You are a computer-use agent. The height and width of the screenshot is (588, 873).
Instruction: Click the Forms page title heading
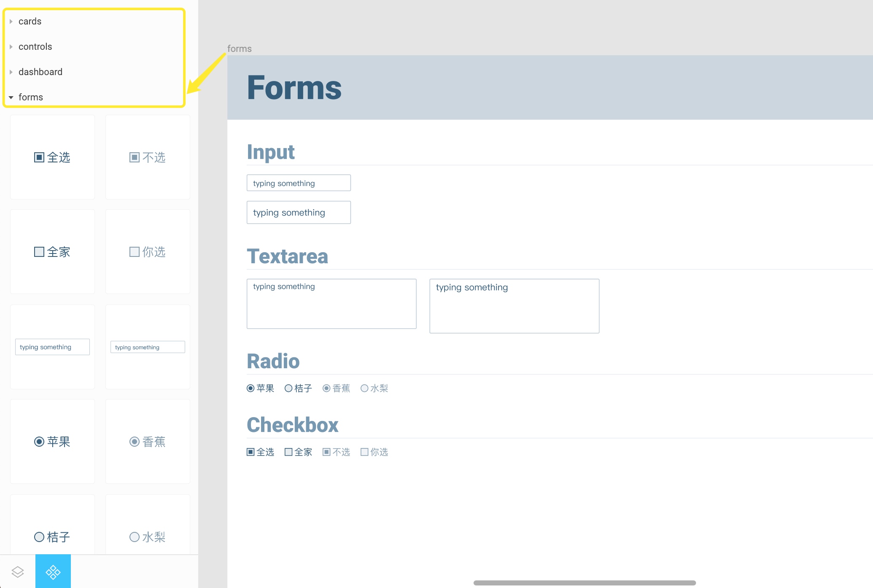point(294,88)
